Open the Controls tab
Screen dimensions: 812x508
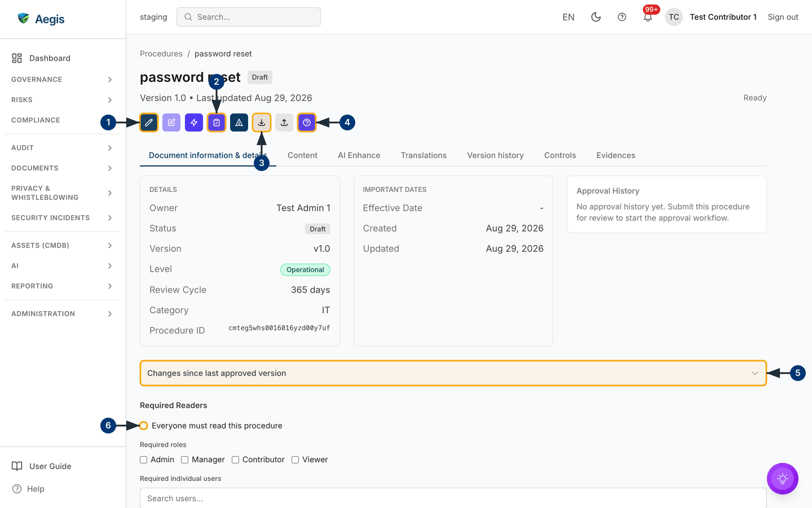coord(560,155)
